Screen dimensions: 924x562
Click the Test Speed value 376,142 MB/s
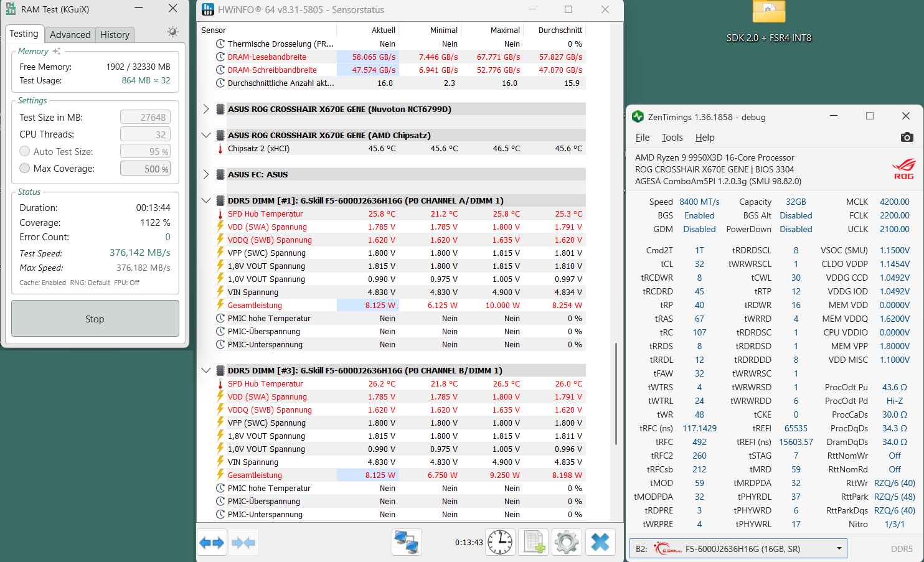click(x=139, y=253)
